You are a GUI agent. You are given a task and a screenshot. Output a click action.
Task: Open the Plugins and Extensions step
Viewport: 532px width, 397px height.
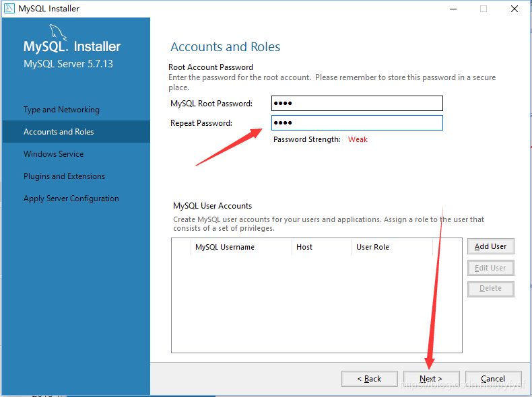[65, 176]
